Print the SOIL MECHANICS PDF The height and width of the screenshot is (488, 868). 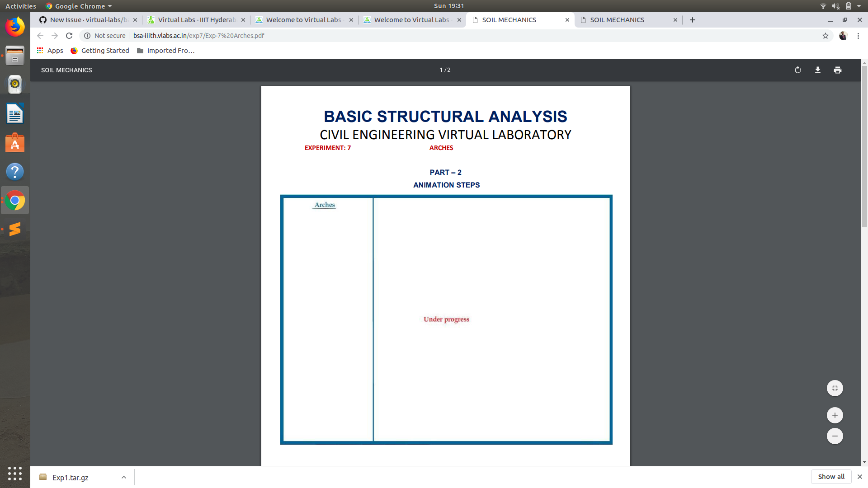coord(838,70)
